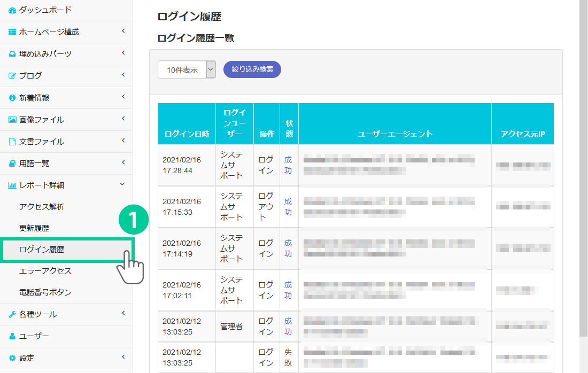The image size is (588, 373).
Task: Click the dashboard gauge icon
Action: pos(12,10)
